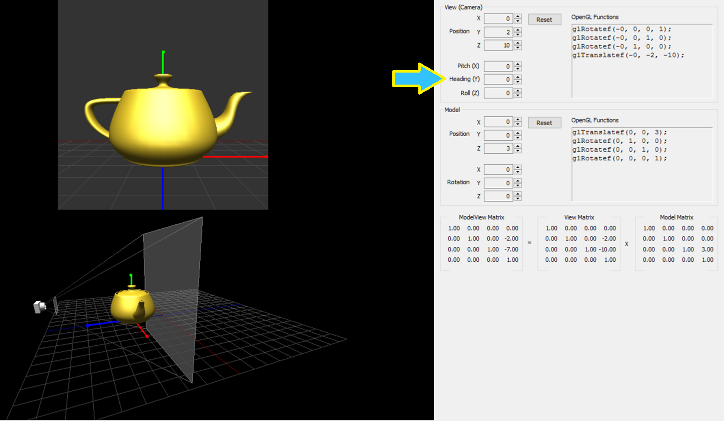Increase camera Position X with up arrow
Image resolution: width=724 pixels, height=421 pixels.
(518, 16)
